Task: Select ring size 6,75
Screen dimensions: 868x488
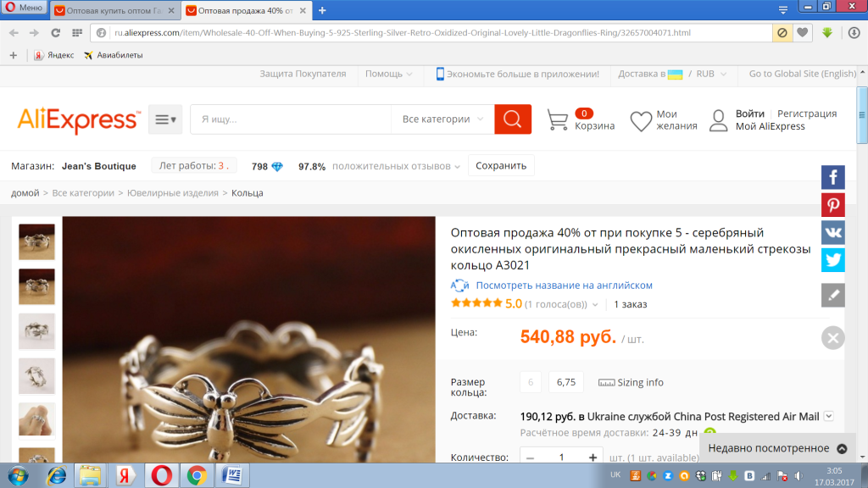Action: 565,382
